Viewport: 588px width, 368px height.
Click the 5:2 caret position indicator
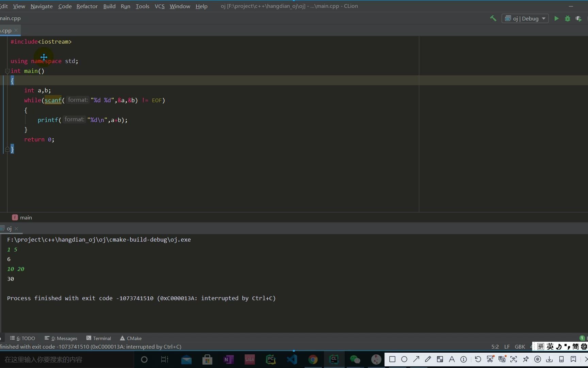(x=495, y=347)
